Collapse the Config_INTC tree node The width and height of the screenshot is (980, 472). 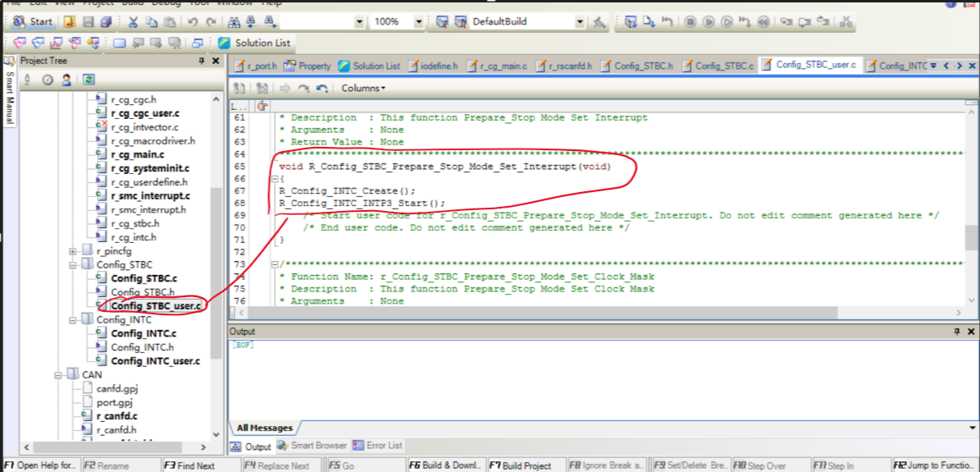tap(72, 320)
